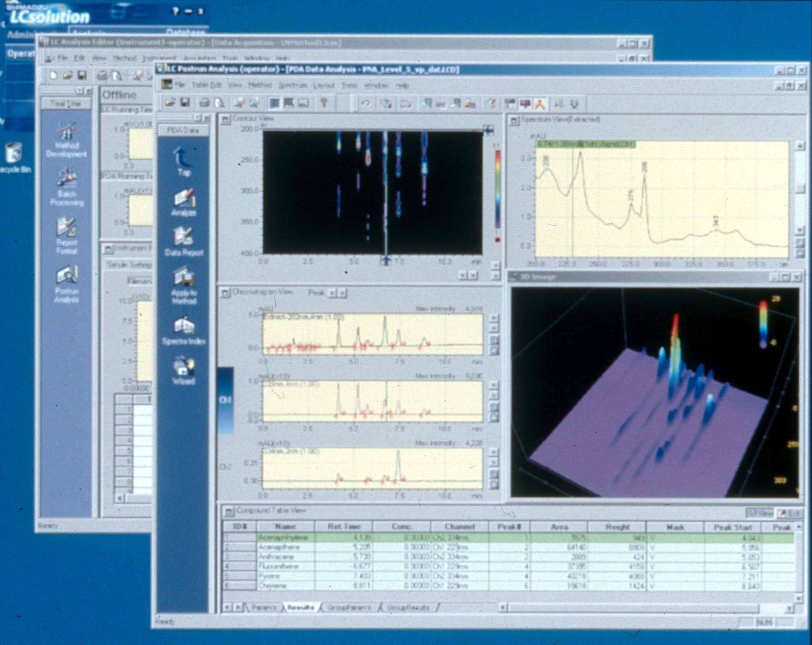Select Operation in the LCsolution launcher
This screenshot has width=812, height=645.
tap(20, 53)
